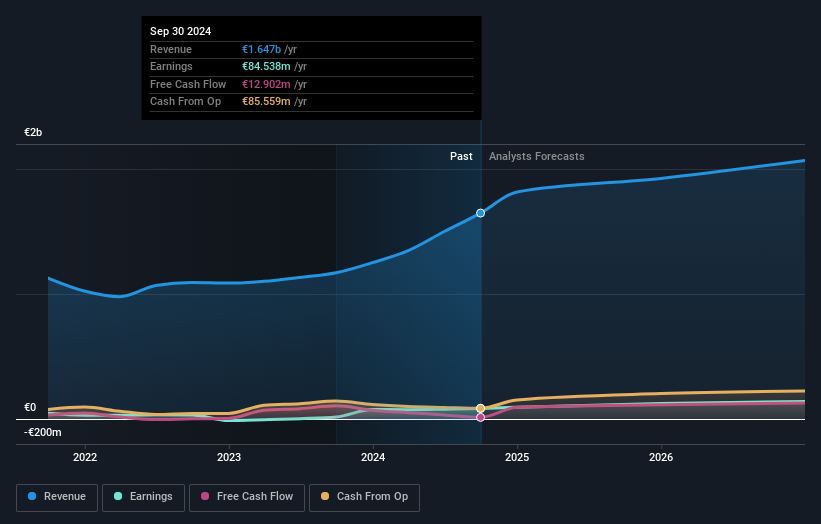
Task: Click the blue Revenue data point marker
Action: point(480,213)
